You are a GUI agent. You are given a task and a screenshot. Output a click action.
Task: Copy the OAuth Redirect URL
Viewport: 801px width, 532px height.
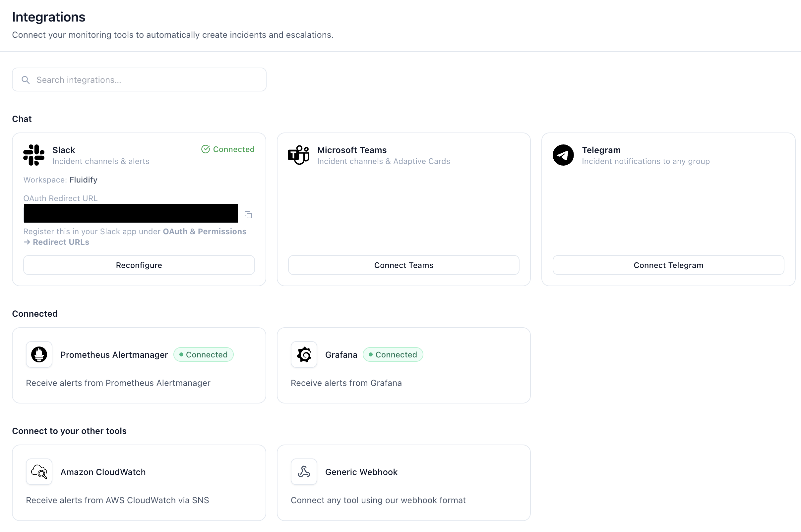pyautogui.click(x=248, y=215)
